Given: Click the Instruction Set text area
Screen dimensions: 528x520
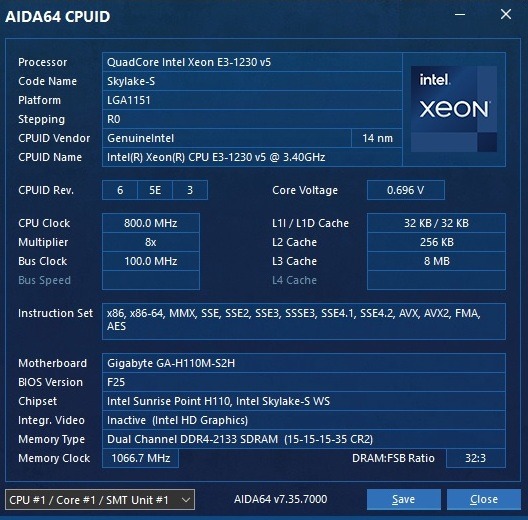Looking at the screenshot, I should point(304,321).
